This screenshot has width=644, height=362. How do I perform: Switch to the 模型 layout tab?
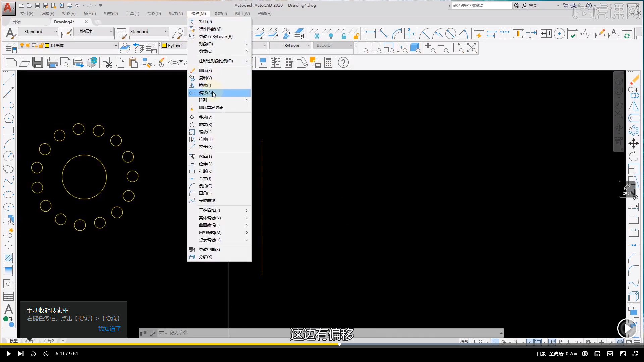tap(14, 341)
